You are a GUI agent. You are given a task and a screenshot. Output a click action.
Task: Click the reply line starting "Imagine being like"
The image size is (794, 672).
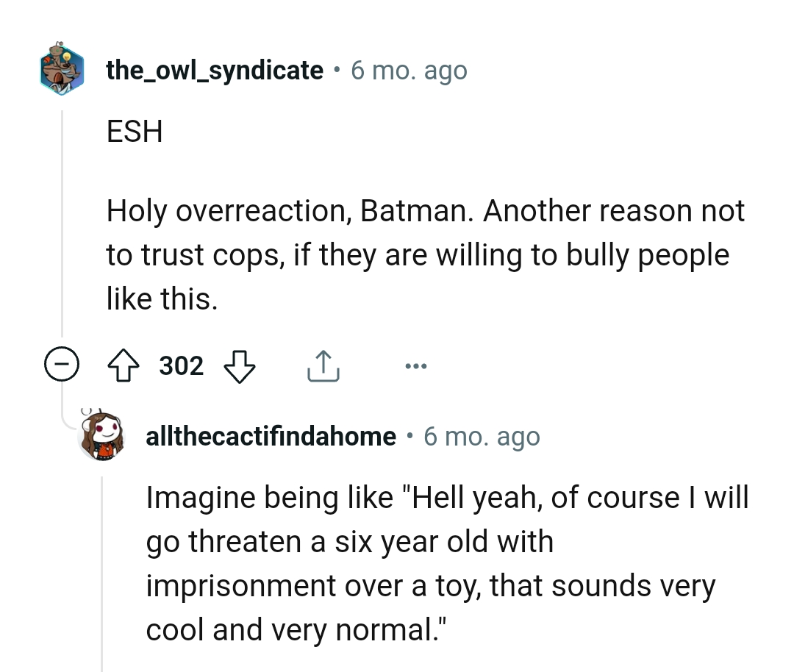tap(447, 498)
